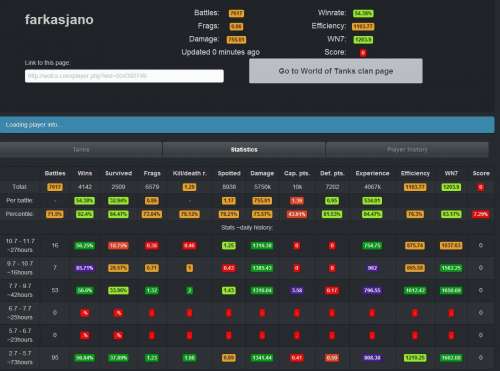Click the Wins column header
The height and width of the screenshot is (371, 500).
pyautogui.click(x=85, y=173)
